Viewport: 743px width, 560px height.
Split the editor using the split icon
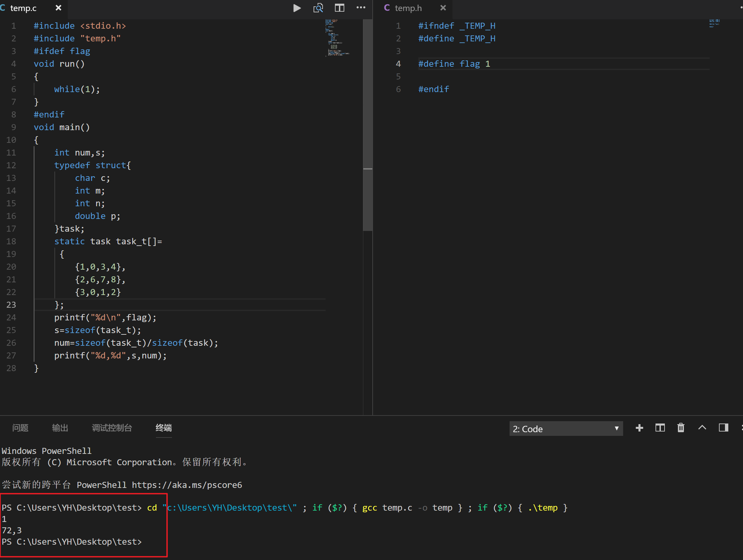339,8
